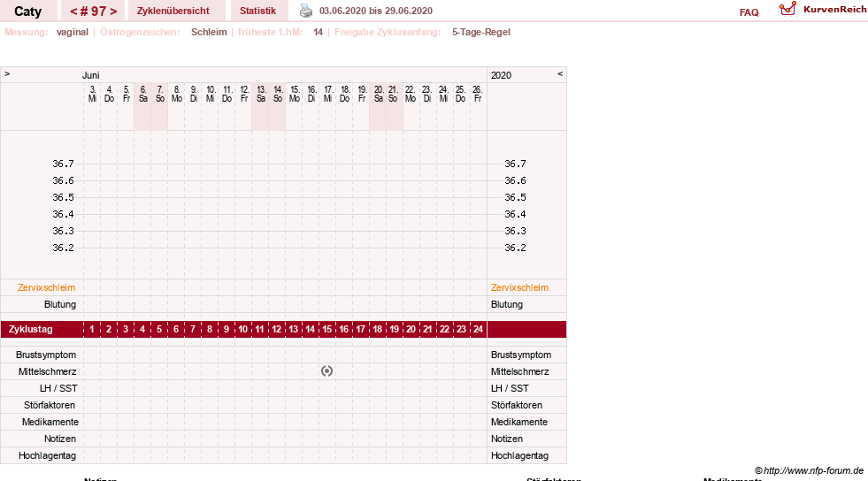Screen dimensions: 868x481
Task: Click cycle day 15 in Zyklustag row
Action: point(327,329)
